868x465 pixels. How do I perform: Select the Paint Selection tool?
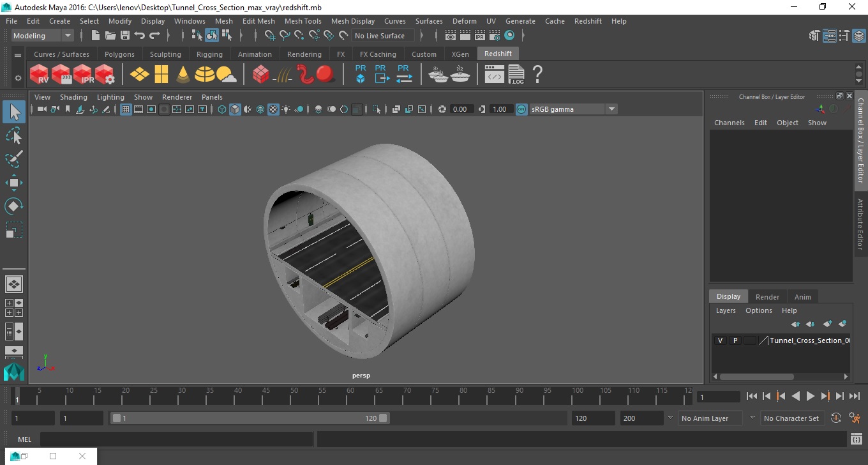click(x=14, y=159)
